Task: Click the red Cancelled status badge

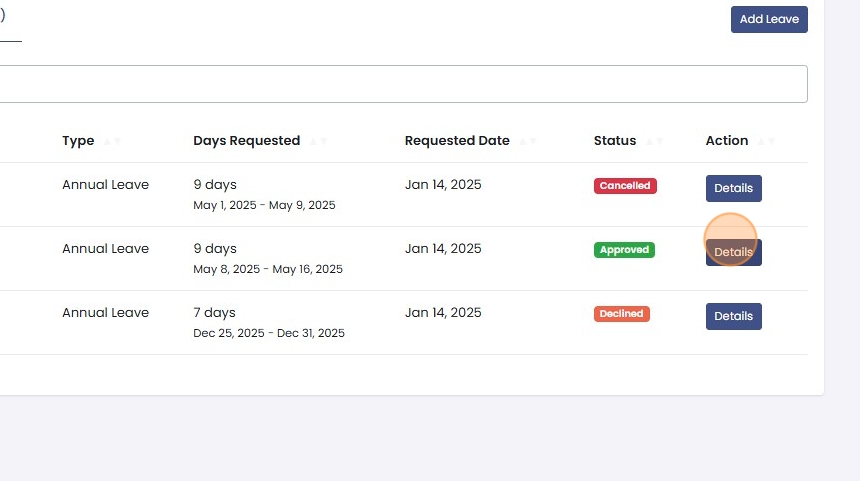Action: (625, 186)
